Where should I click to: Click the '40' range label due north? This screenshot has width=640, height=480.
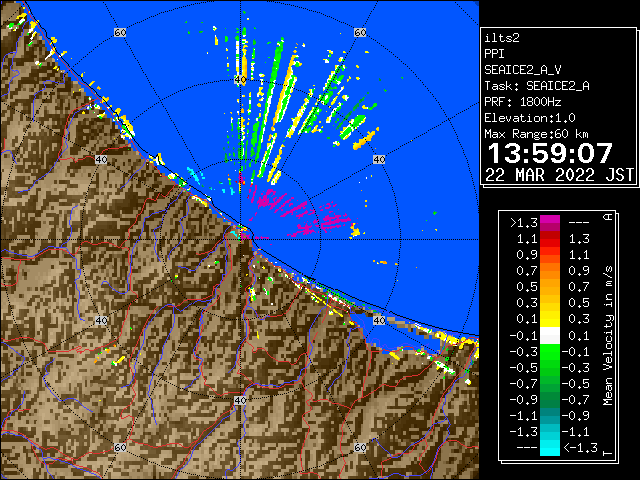(x=240, y=80)
